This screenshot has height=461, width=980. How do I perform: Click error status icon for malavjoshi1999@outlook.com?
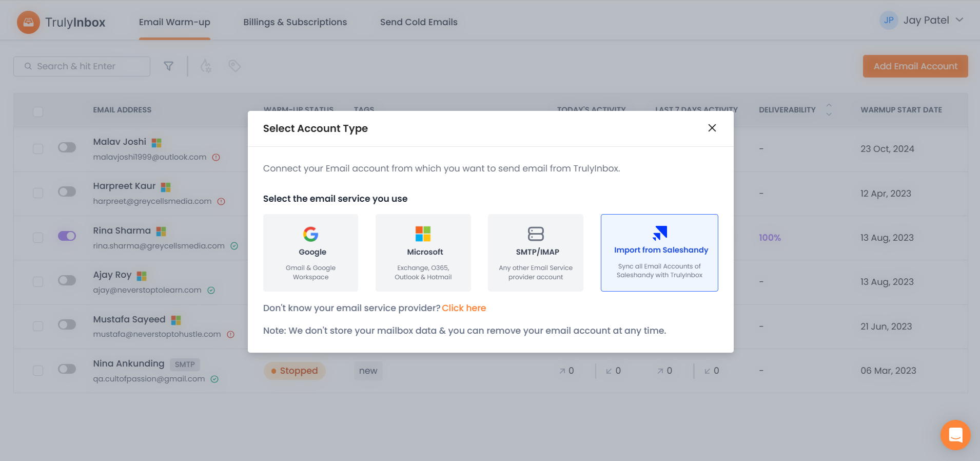pos(216,158)
